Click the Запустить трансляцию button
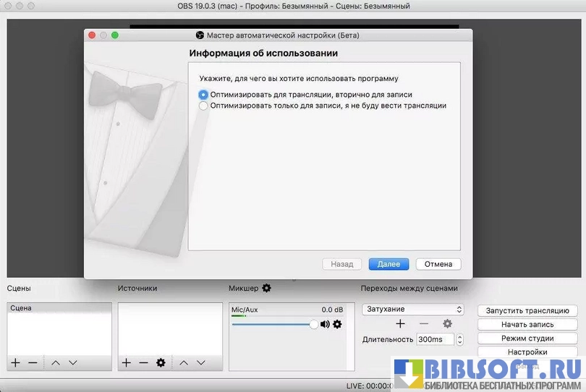 tap(527, 310)
